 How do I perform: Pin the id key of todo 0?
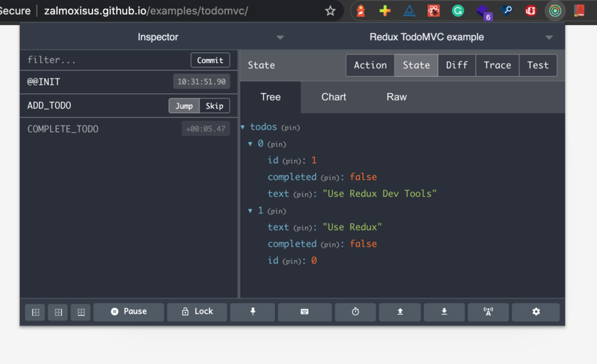pos(292,161)
